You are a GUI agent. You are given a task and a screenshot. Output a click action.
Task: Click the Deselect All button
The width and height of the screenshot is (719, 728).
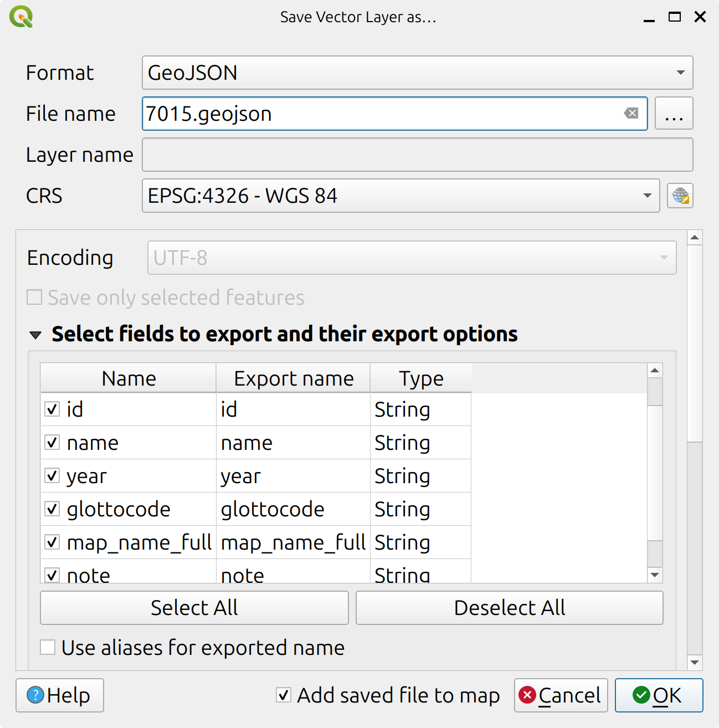tap(509, 608)
